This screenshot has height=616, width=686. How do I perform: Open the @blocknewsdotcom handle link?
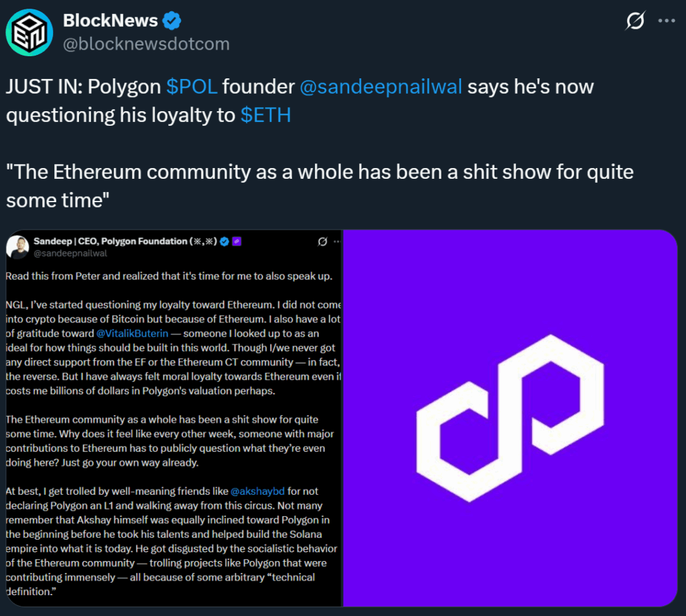pos(146,44)
